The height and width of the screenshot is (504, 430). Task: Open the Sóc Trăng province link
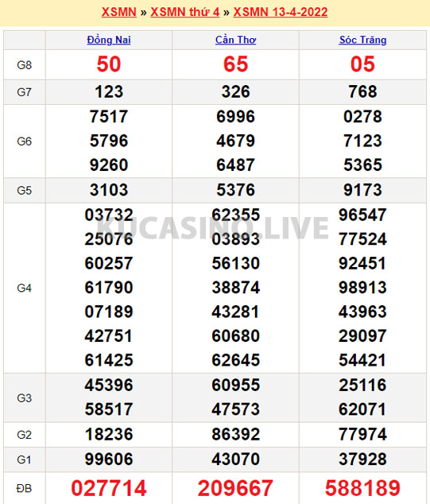362,40
